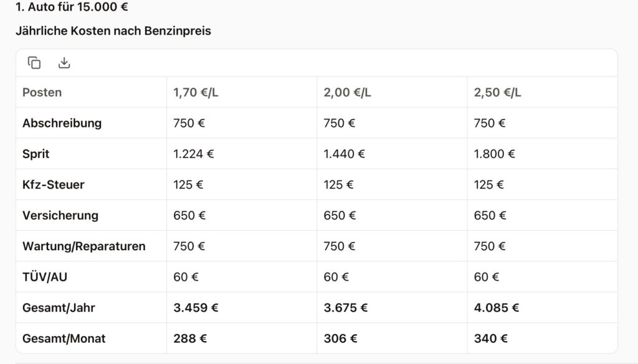Select the Kfz-Steuer row label

tap(54, 185)
